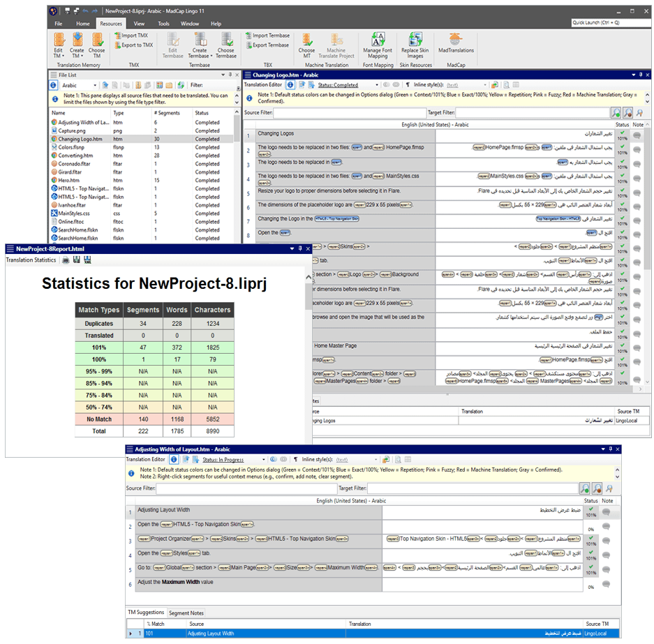
Task: Open the File menu
Action: (x=59, y=24)
